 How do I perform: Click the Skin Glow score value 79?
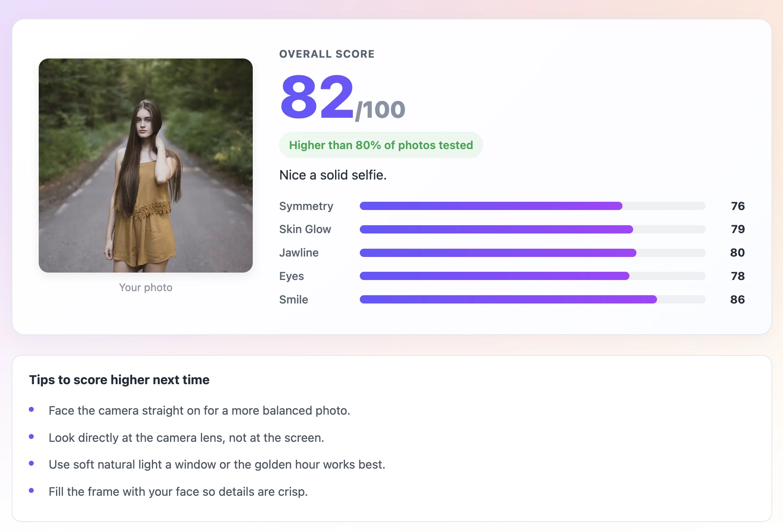coord(738,229)
